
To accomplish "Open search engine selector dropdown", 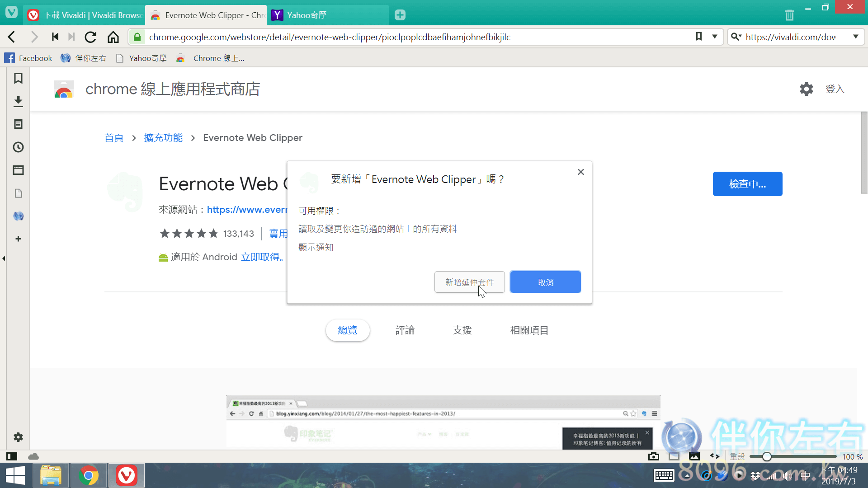I will coord(736,37).
